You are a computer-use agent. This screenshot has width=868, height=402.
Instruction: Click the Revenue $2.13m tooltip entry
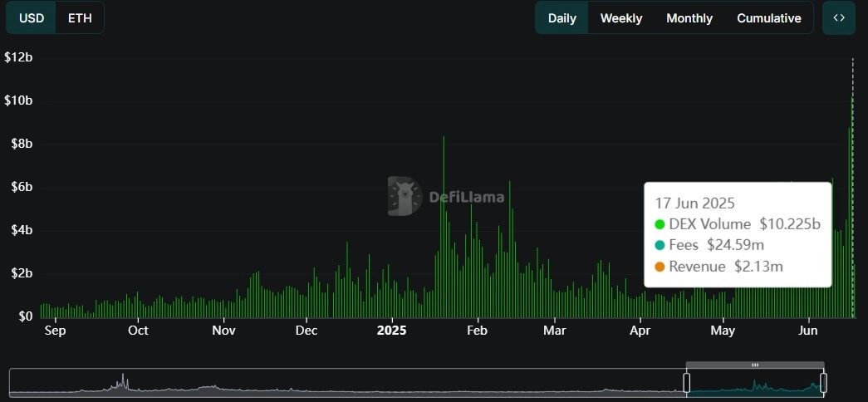click(718, 267)
